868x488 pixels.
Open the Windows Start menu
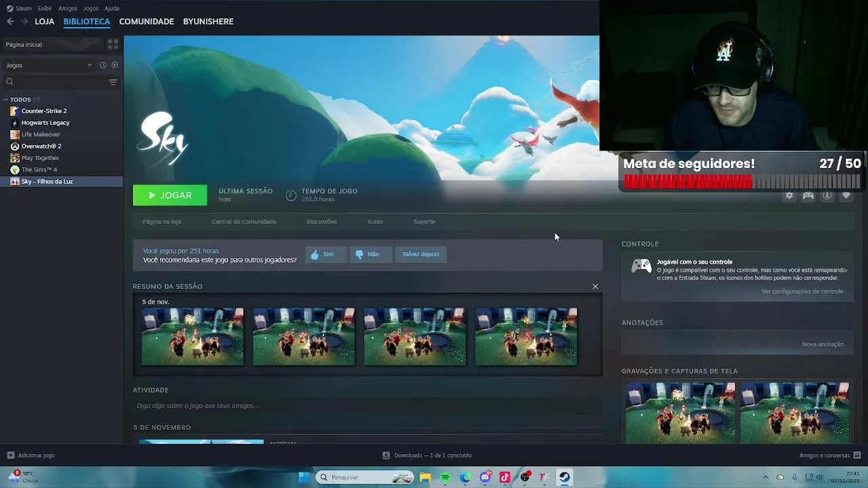click(x=304, y=477)
